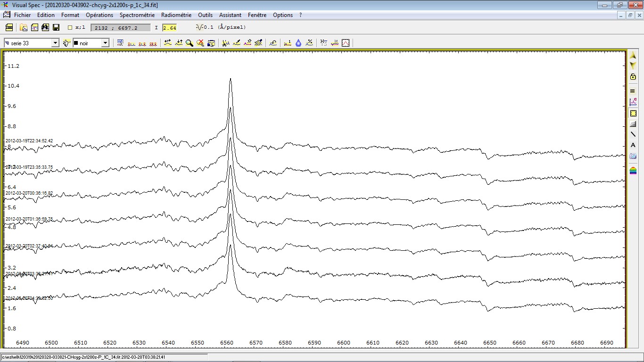Open the 'noir' color dropdown
Screen dimensions: 644x362
(x=105, y=43)
